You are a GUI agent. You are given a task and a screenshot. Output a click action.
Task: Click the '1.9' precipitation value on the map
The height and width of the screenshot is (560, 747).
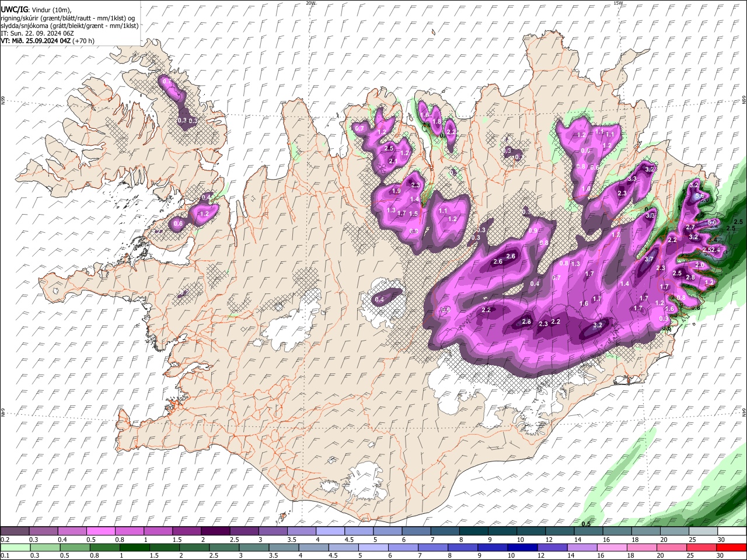pos(396,191)
